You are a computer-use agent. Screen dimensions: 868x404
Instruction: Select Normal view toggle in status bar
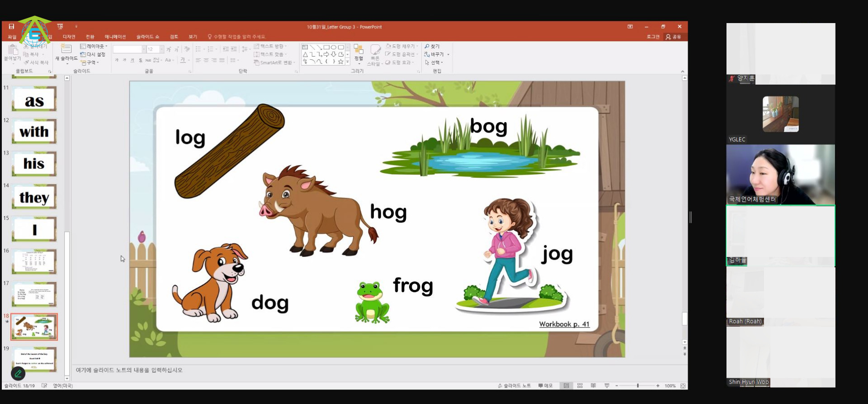click(x=566, y=386)
